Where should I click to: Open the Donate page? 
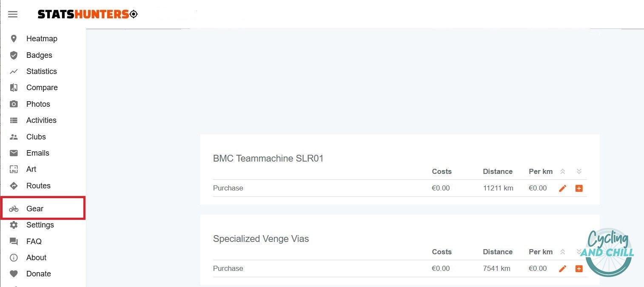(x=39, y=273)
